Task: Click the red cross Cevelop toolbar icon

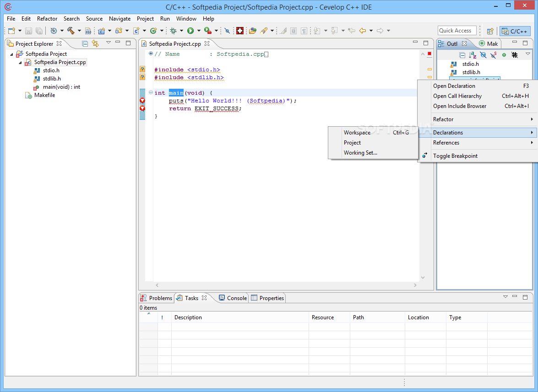Action: [240, 31]
